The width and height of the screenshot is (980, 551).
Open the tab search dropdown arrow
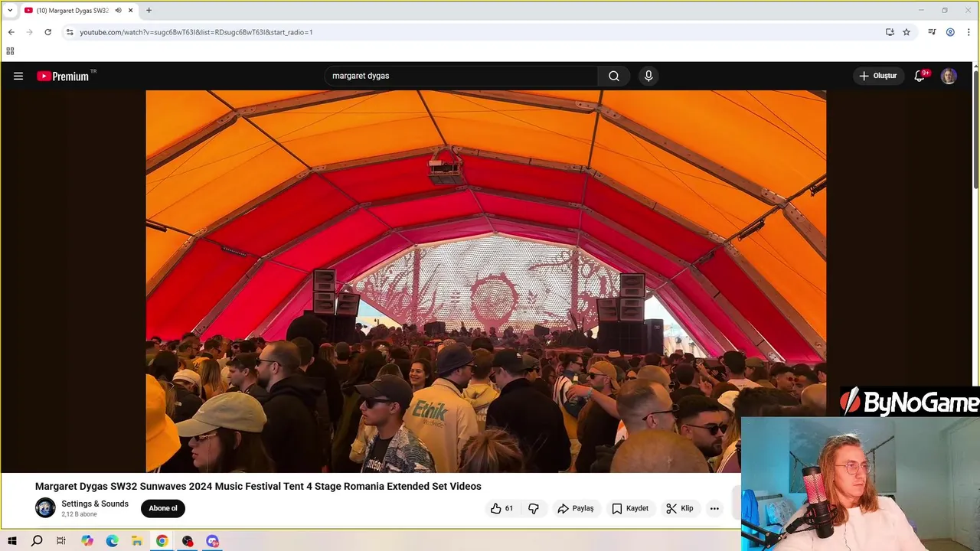click(10, 11)
